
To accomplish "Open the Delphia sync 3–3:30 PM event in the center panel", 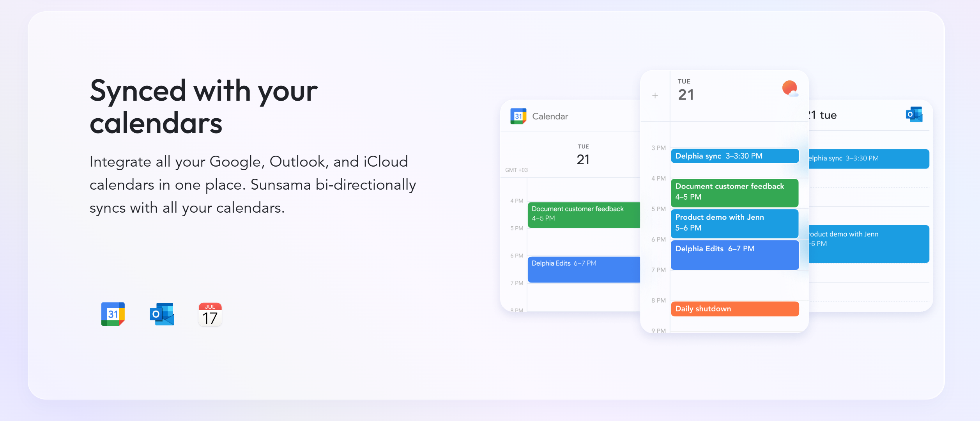I will tap(735, 156).
